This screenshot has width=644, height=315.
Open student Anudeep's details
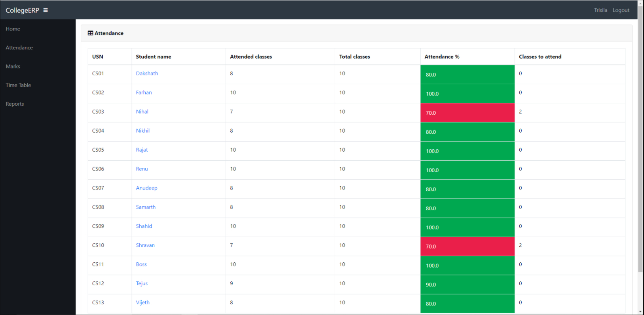146,188
